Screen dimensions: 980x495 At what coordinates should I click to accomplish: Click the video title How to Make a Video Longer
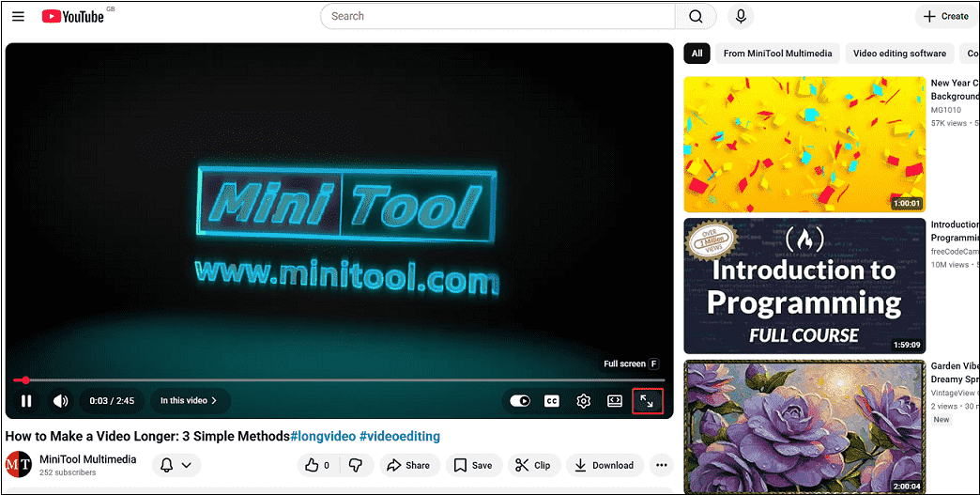coord(147,436)
